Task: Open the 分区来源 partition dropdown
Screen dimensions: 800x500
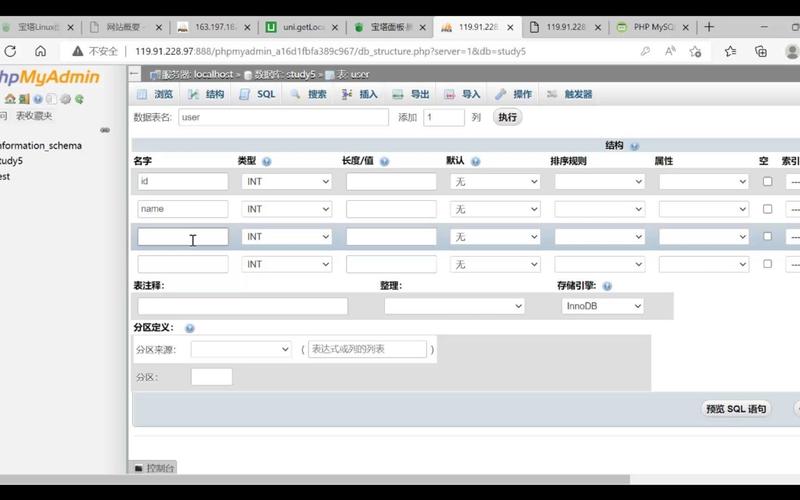Action: [241, 349]
